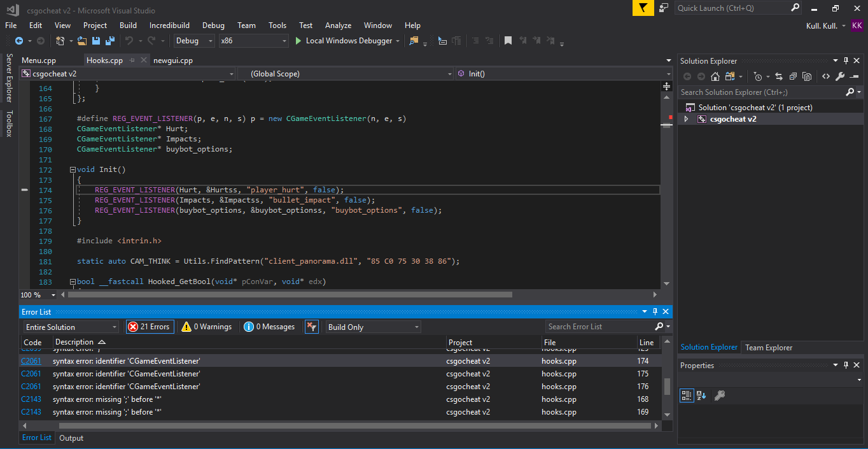The image size is (868, 449).
Task: Open the x86 platform dropdown
Action: coord(253,41)
